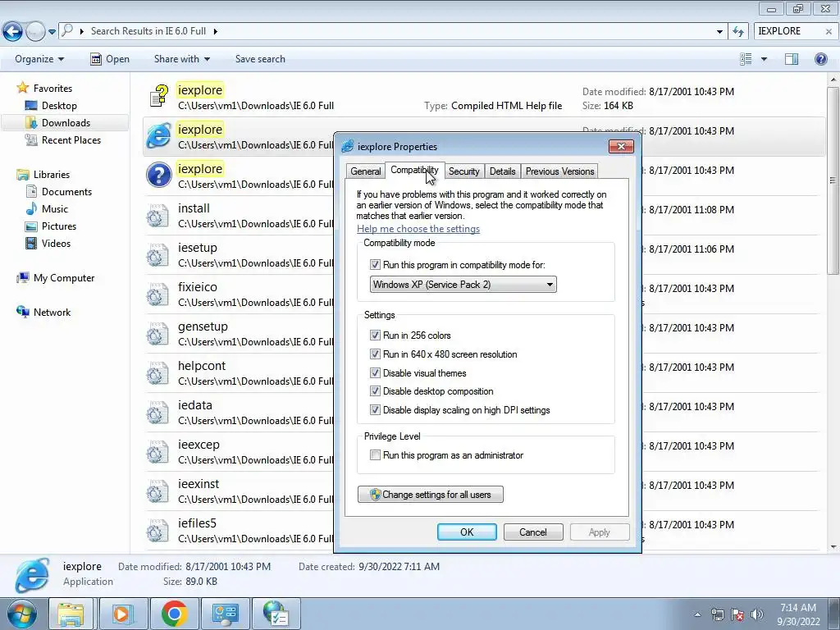Click the Change your view icon

tap(745, 59)
